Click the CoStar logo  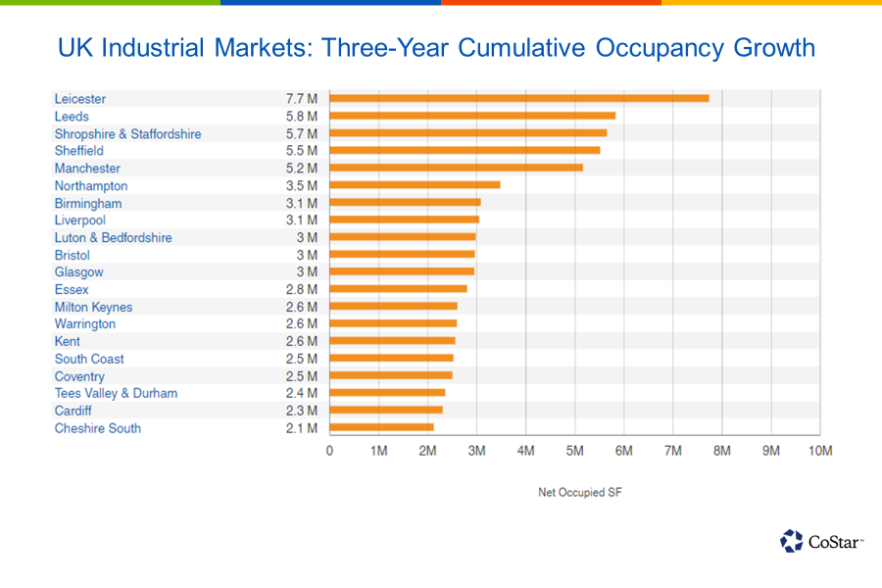(821, 540)
